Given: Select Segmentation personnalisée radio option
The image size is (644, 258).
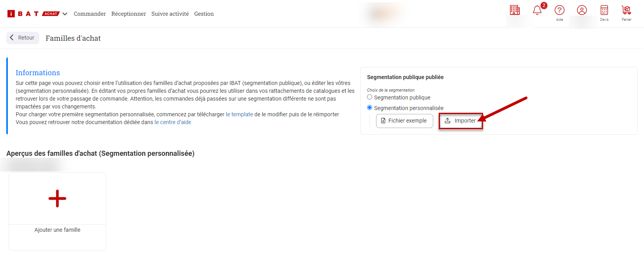Looking at the screenshot, I should pos(370,108).
